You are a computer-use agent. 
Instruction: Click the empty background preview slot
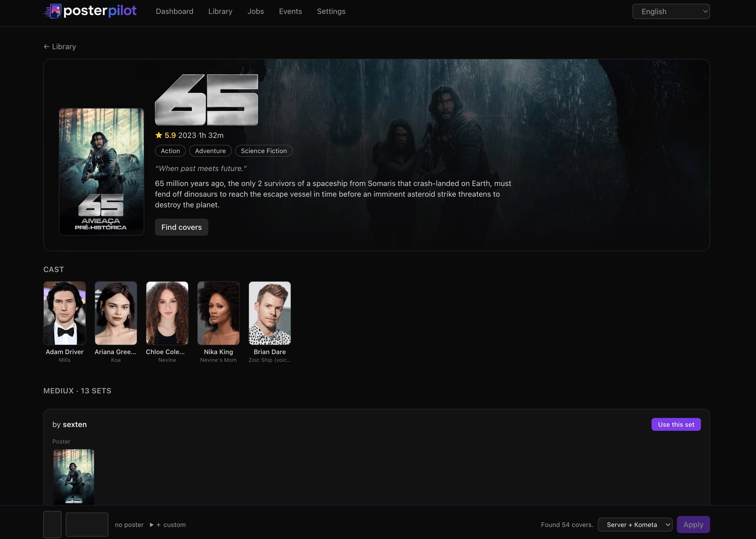click(x=87, y=524)
